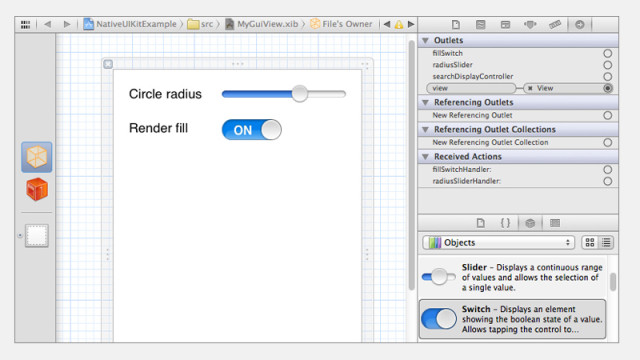Image resolution: width=640 pixels, height=360 pixels.
Task: Select the searchDisplayController outlet label
Action: pos(473,76)
